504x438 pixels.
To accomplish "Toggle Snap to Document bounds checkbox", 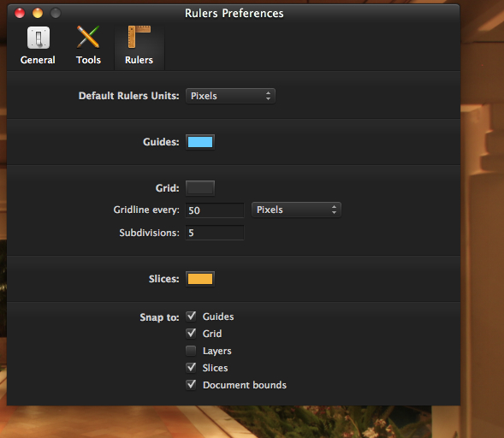I will 191,385.
